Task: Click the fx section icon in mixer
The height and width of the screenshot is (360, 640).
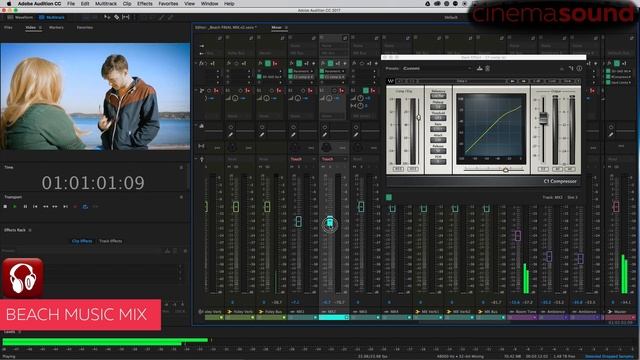Action: 201,63
